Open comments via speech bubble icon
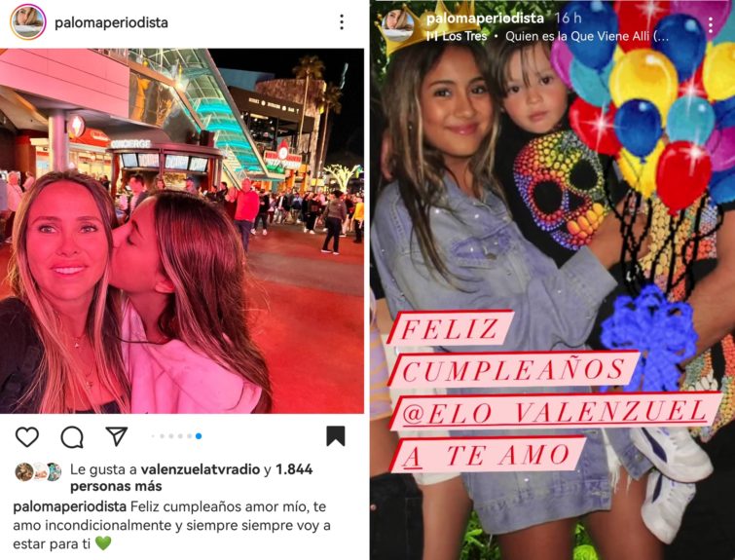This screenshot has height=560, width=735. pyautogui.click(x=72, y=437)
